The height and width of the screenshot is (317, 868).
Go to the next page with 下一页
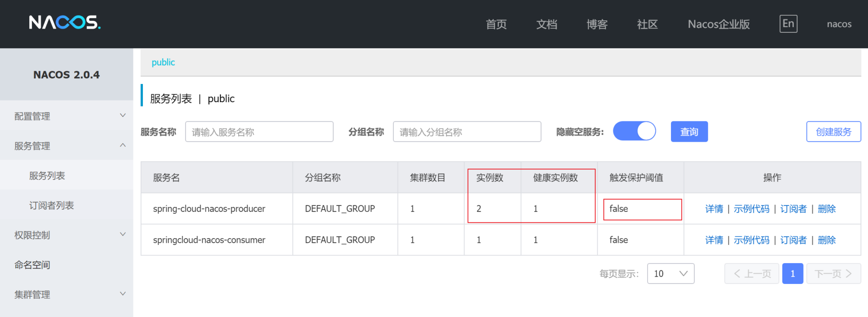pyautogui.click(x=834, y=274)
